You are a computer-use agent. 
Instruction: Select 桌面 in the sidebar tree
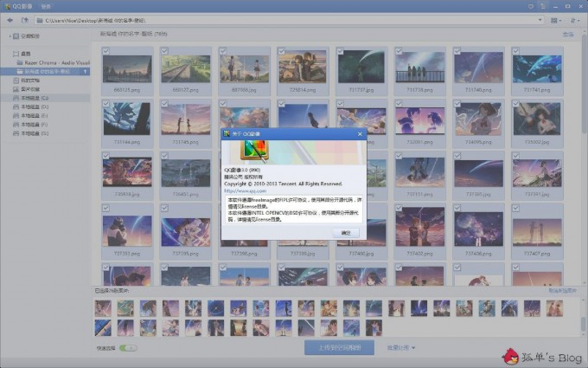25,54
